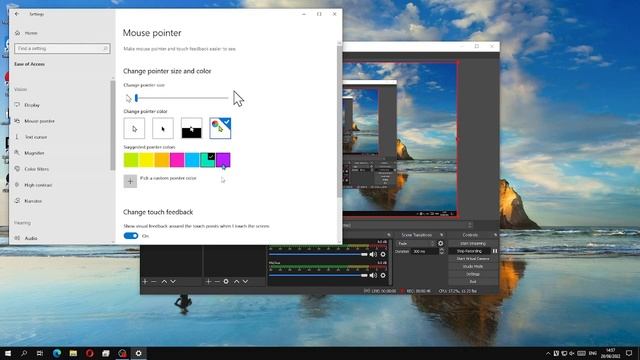The width and height of the screenshot is (640, 360).
Task: Pick the pink pointer color swatch
Action: (177, 160)
